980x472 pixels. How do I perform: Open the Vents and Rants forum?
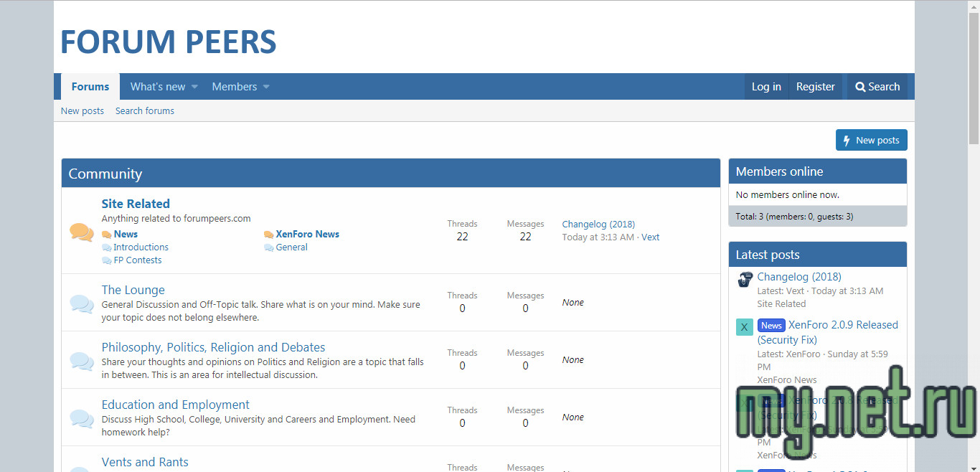[145, 462]
